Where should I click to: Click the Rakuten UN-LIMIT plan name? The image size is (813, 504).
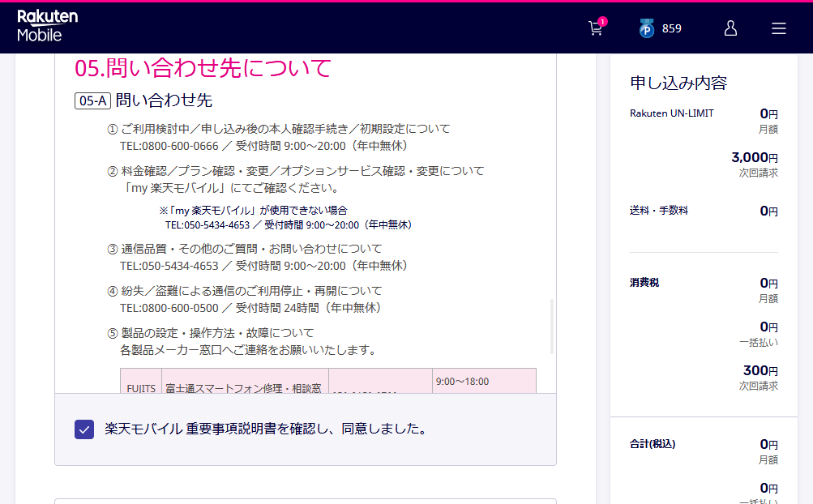point(671,113)
